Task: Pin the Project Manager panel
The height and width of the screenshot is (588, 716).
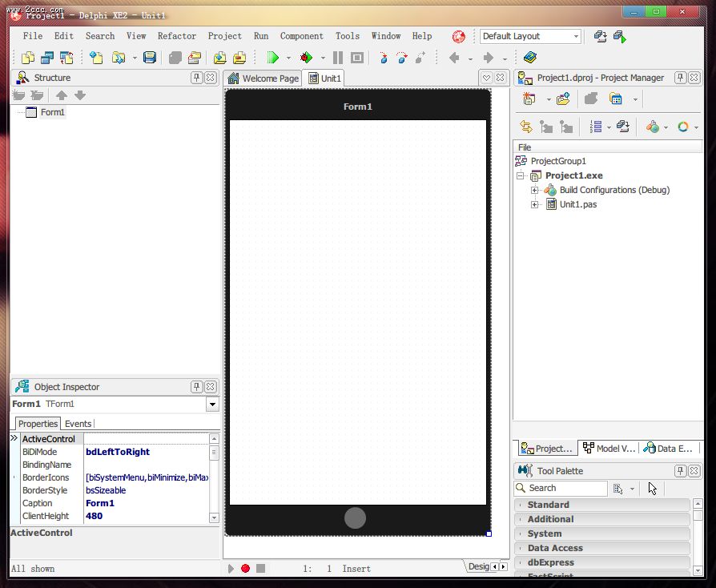Action: tap(681, 78)
